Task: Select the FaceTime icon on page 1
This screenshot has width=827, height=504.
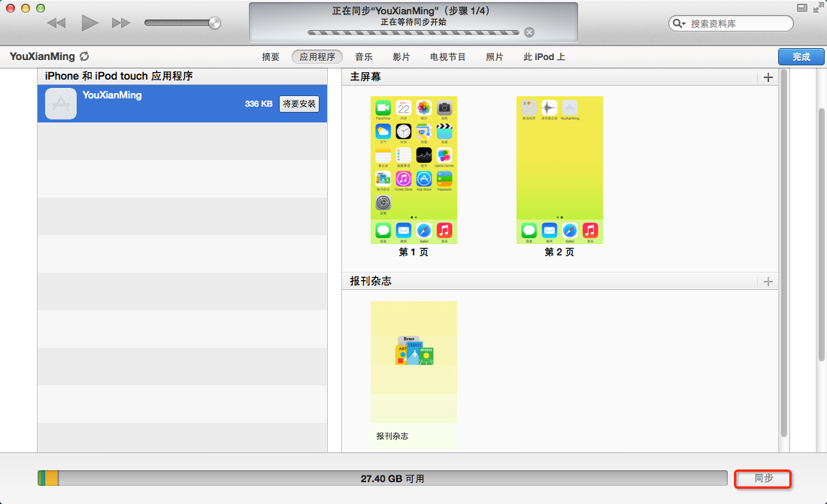Action: pos(383,108)
